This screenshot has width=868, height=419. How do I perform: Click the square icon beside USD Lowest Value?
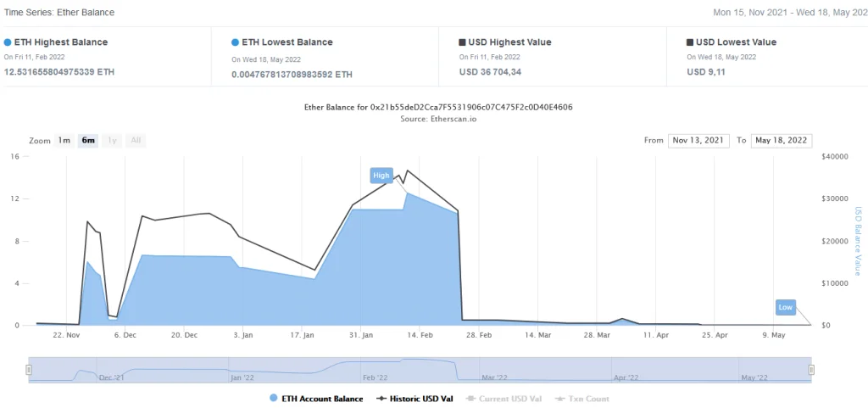(x=690, y=42)
